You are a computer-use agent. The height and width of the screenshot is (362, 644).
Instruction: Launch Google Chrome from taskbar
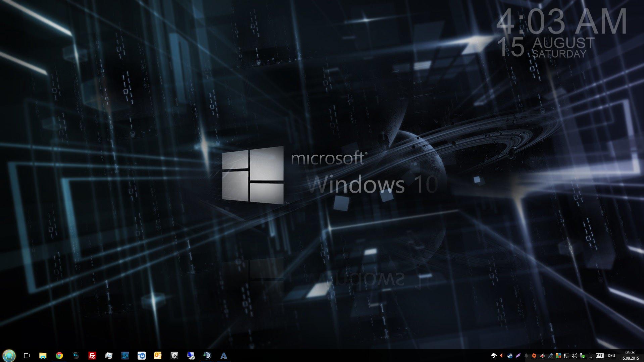click(x=59, y=356)
